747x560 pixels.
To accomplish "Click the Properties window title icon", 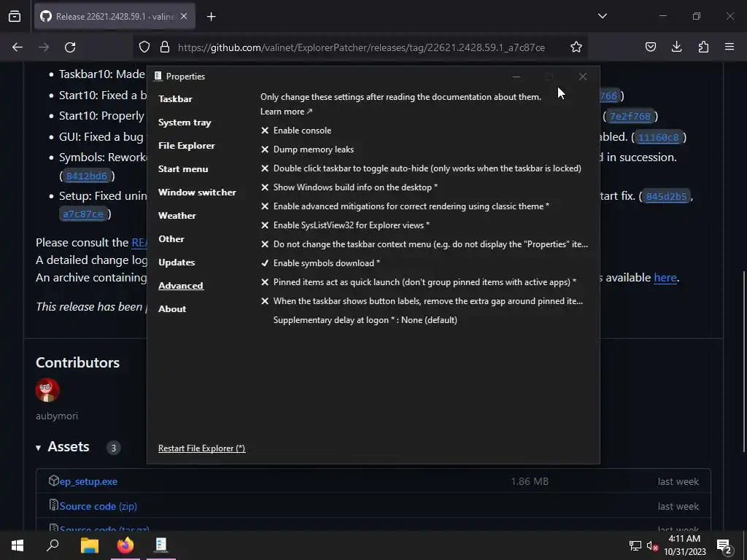I will pos(158,76).
